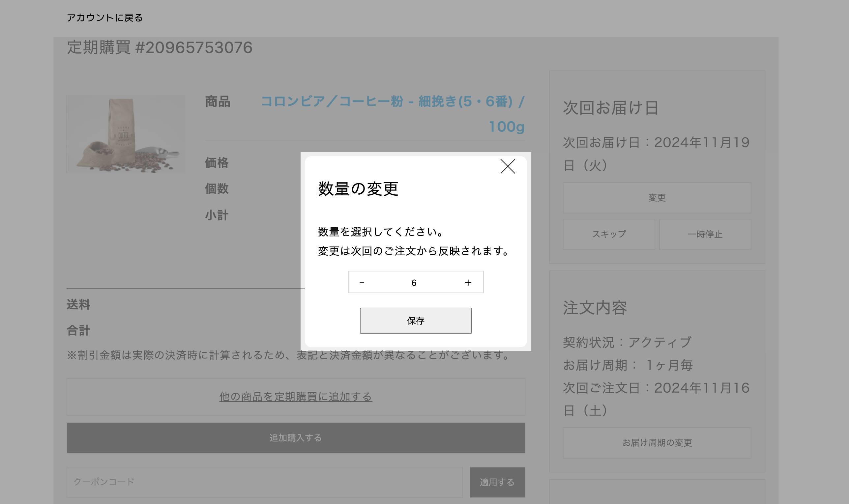Viewport: 849px width, 504px height.
Task: Open the コロンビア coffee product link
Action: coord(393,102)
